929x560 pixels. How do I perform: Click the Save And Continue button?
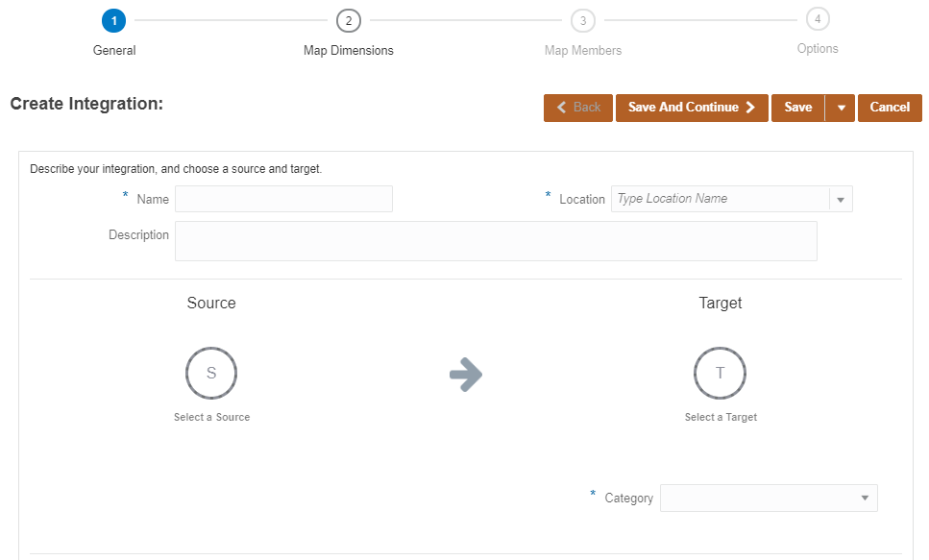click(x=692, y=108)
